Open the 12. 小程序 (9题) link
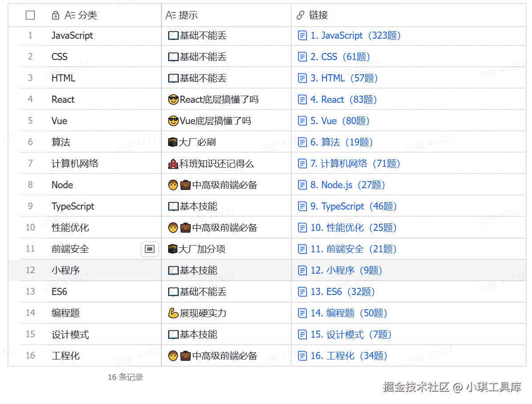The height and width of the screenshot is (404, 532). coord(347,270)
